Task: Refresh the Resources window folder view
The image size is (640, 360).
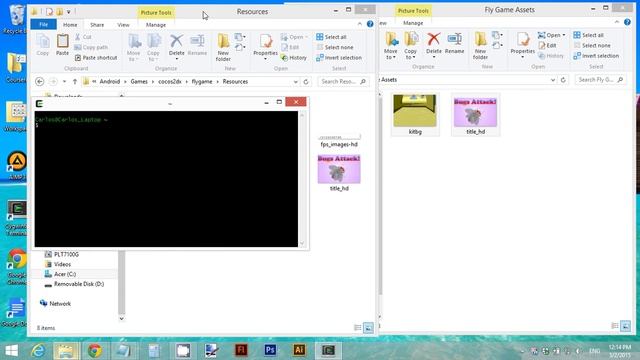Action: pyautogui.click(x=306, y=82)
